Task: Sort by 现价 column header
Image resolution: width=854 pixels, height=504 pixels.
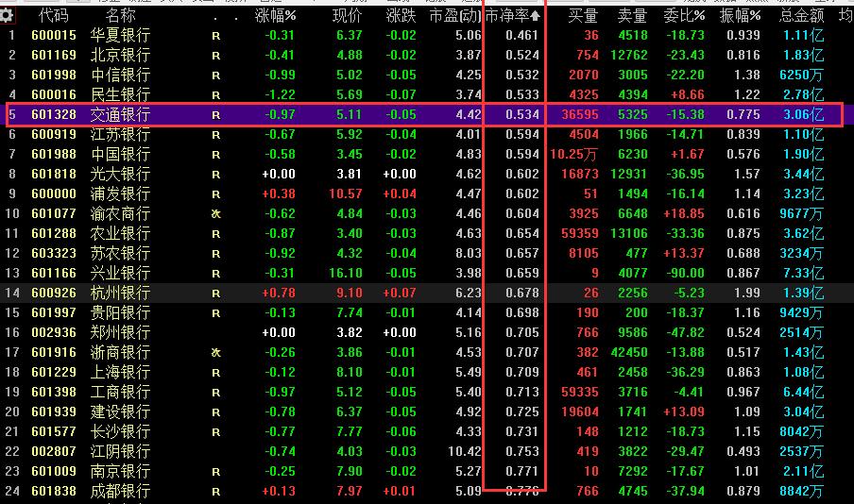Action: (x=347, y=15)
